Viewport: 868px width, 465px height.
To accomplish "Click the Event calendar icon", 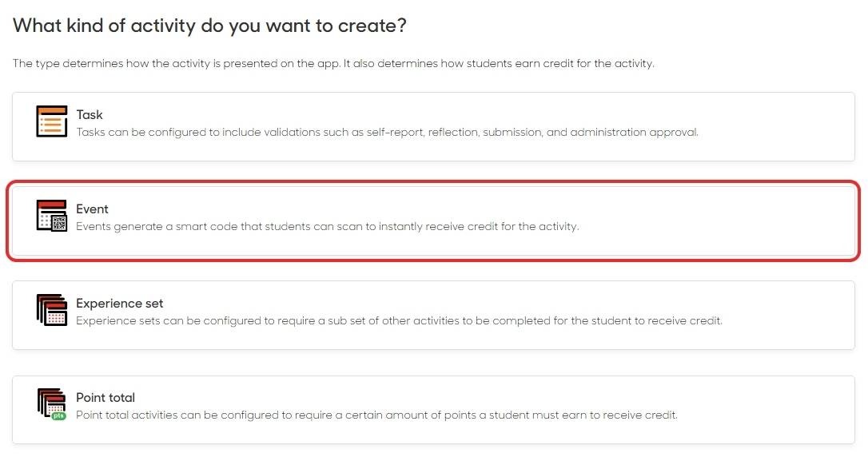I will (50, 214).
